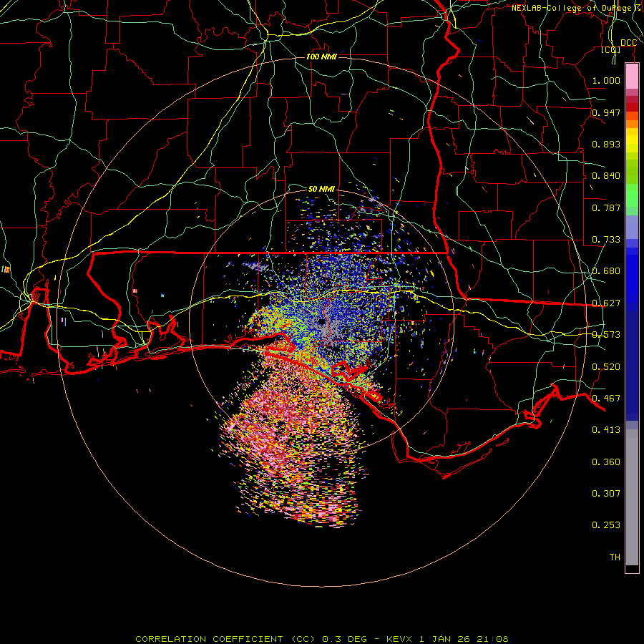Click the 0.520 color scale value
The height and width of the screenshot is (644, 644).
click(606, 367)
